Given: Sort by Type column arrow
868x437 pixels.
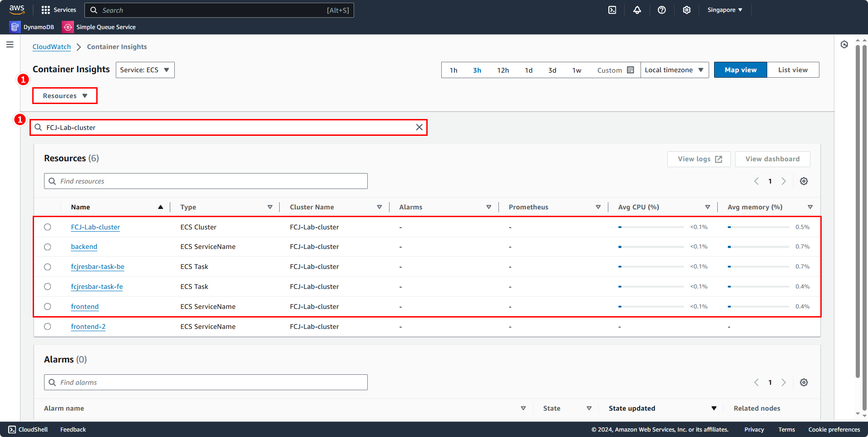Looking at the screenshot, I should [x=270, y=207].
